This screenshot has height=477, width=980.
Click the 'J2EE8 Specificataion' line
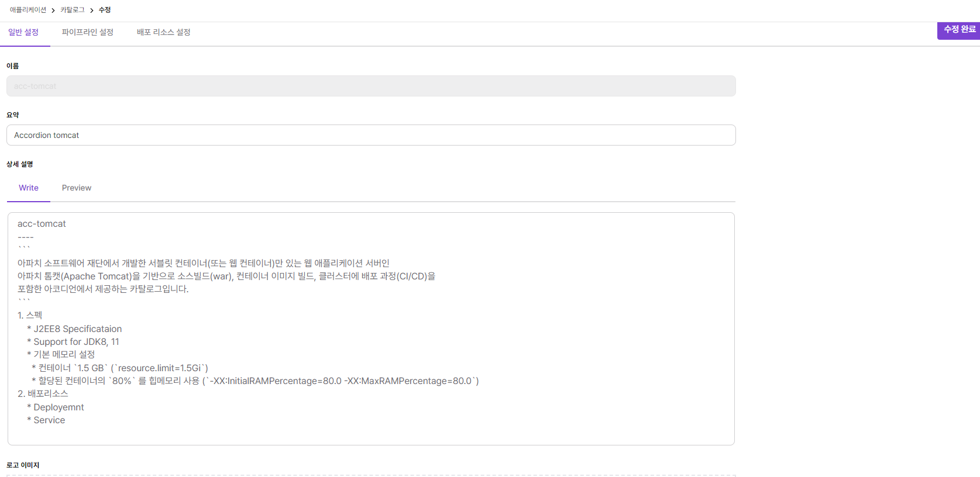(x=74, y=329)
